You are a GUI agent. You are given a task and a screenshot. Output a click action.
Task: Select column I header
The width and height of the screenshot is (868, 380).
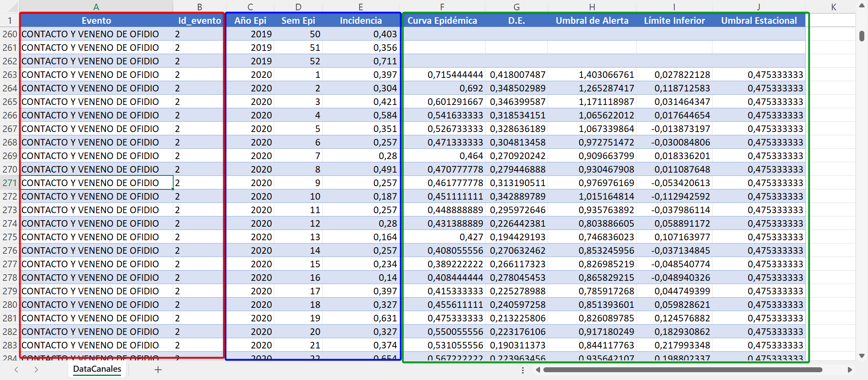coord(674,7)
